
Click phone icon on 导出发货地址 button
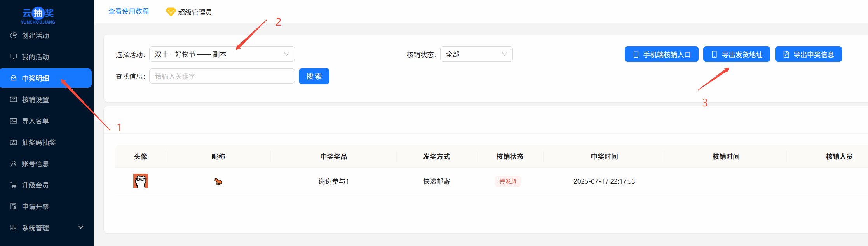715,54
